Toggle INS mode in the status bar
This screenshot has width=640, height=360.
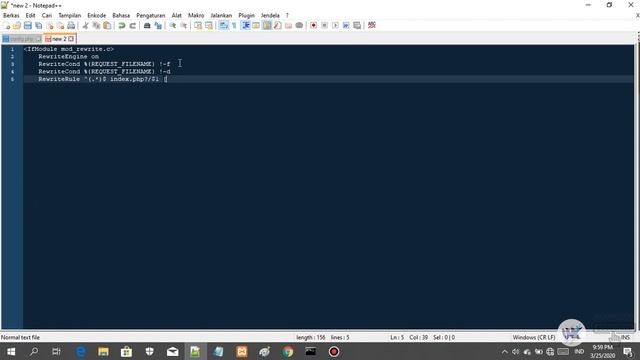tap(625, 338)
